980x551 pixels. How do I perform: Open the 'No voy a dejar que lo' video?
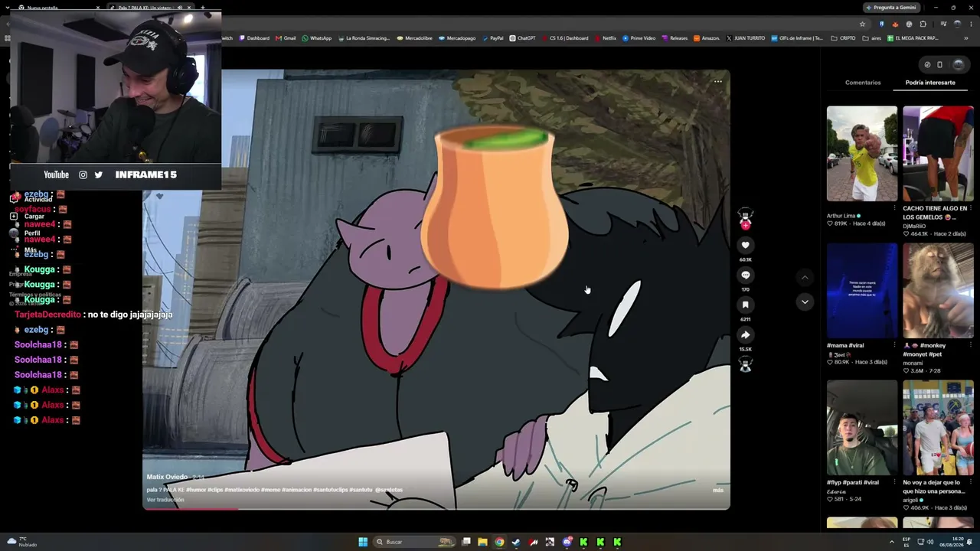pos(938,428)
